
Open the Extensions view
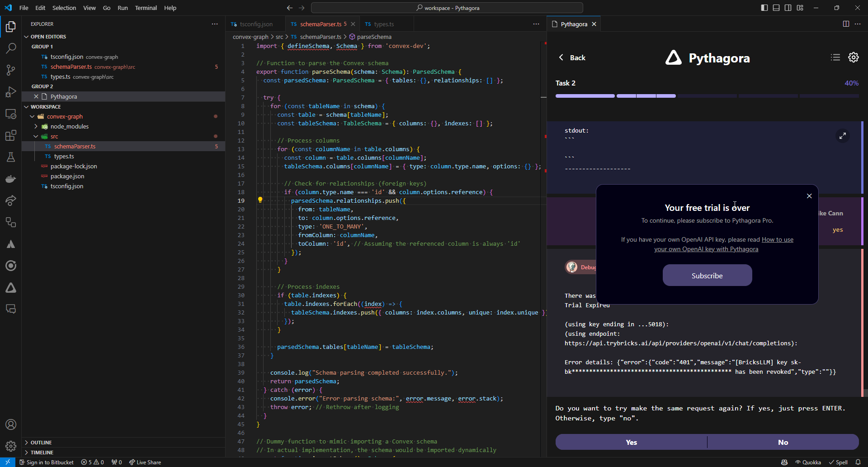[x=11, y=135]
